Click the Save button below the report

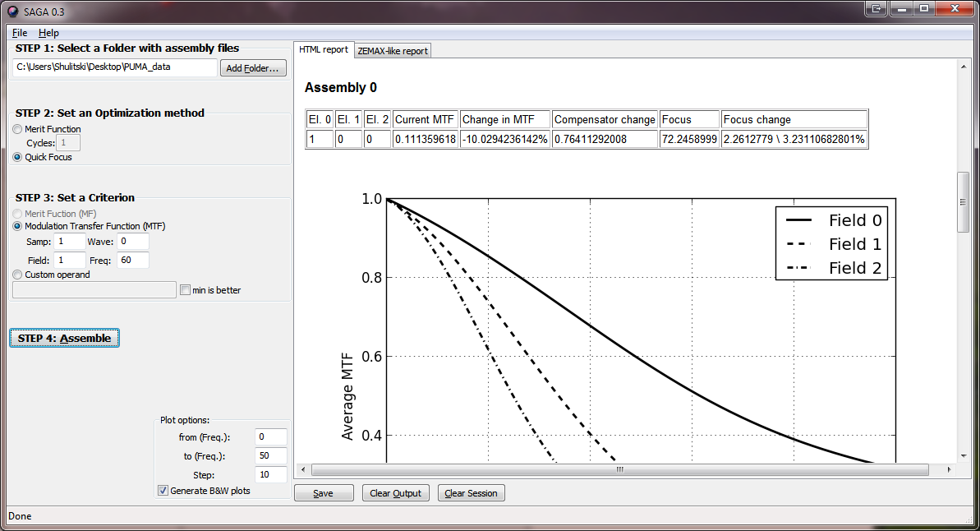[324, 493]
